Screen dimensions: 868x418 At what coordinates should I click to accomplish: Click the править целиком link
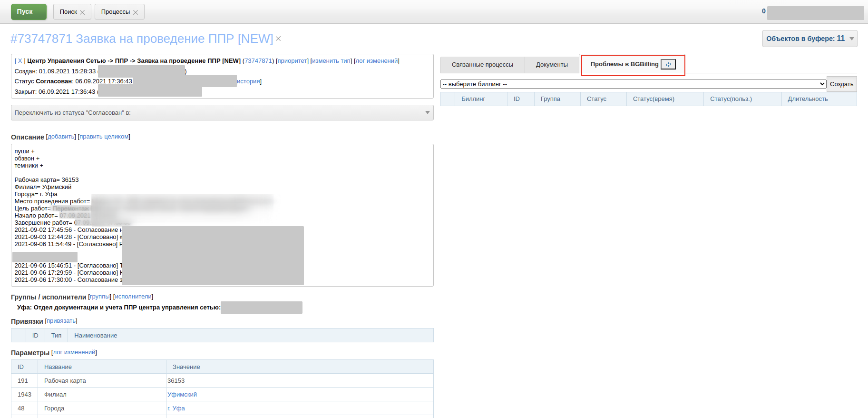click(104, 137)
